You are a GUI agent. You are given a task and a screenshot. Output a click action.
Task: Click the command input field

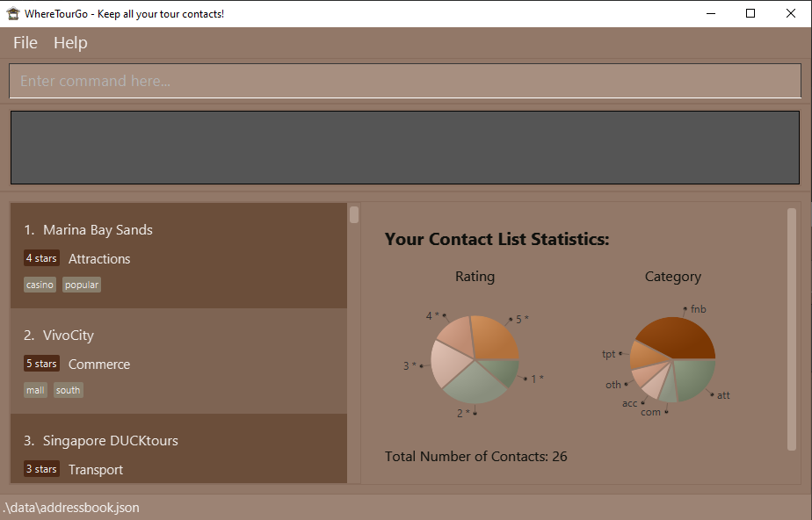404,81
